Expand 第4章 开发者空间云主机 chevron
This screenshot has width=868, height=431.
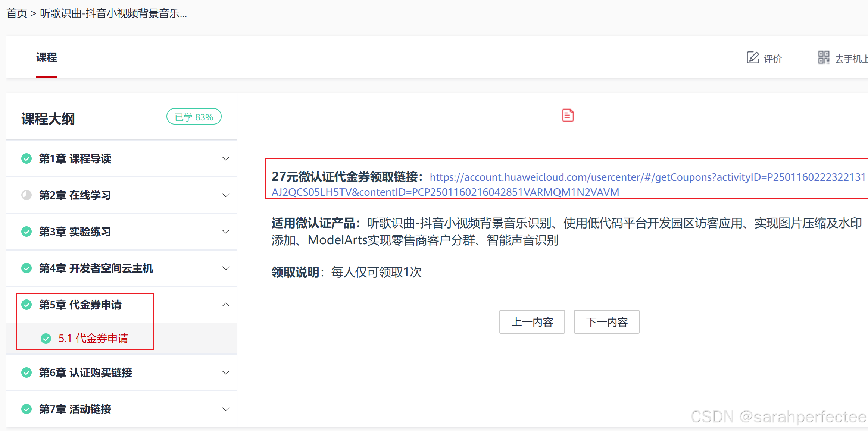(225, 268)
